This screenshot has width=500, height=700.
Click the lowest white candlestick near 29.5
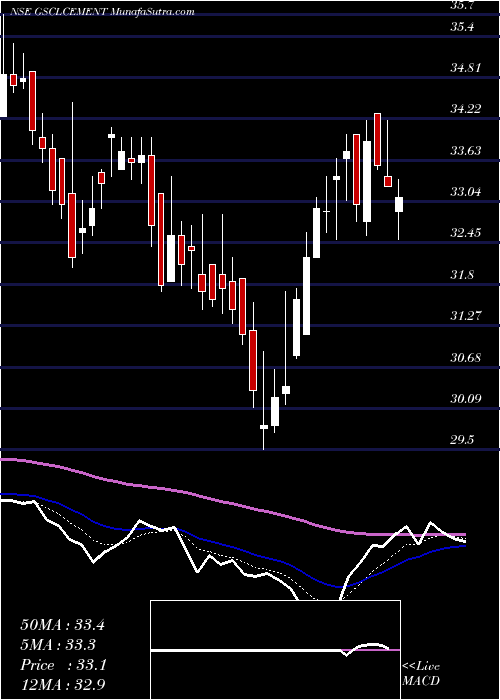click(x=264, y=427)
